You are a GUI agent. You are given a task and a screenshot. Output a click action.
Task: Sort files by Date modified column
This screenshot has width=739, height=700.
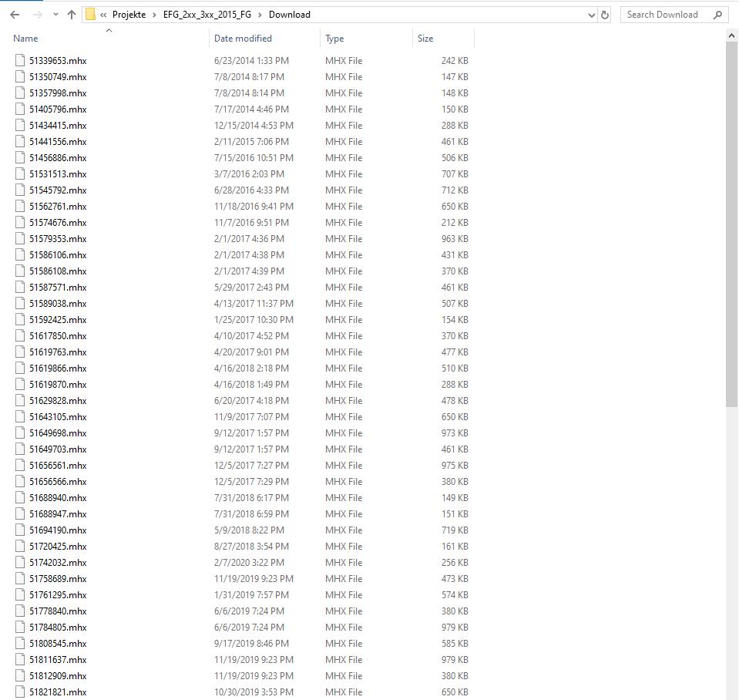[243, 39]
